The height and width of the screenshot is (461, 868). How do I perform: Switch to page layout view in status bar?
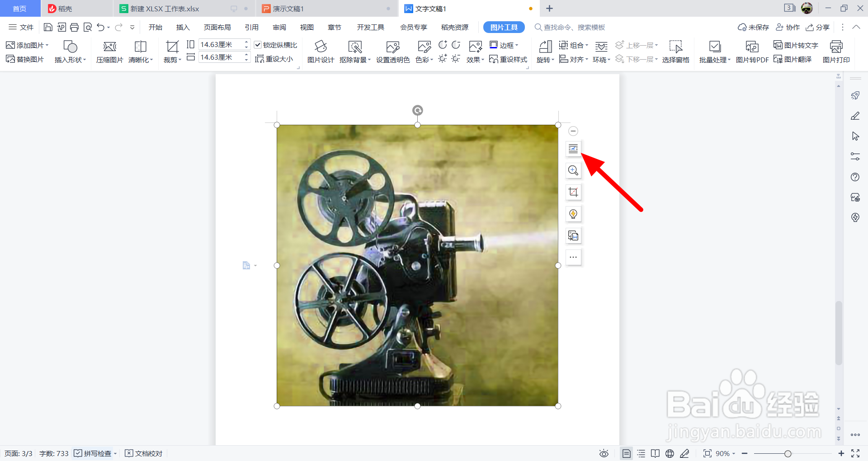click(x=626, y=453)
